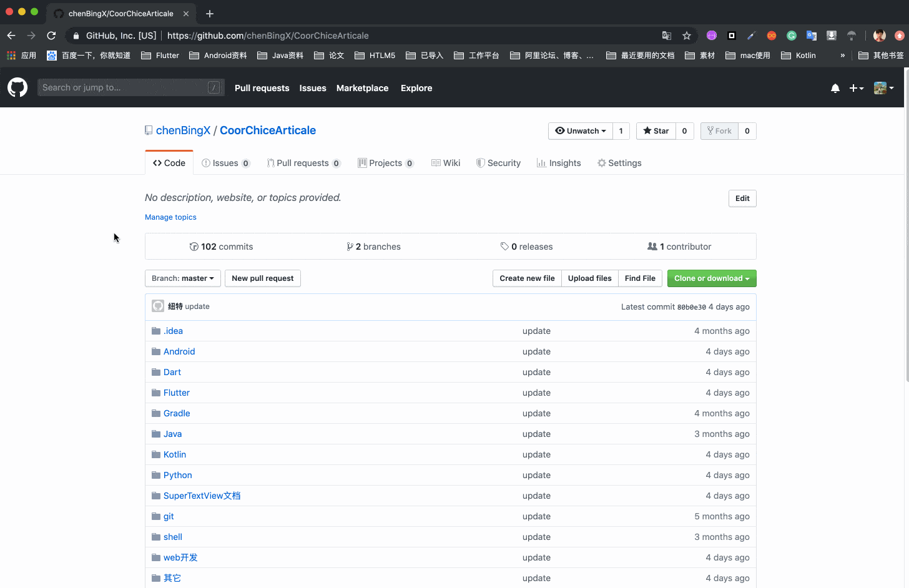Open the Insights tab
The image size is (909, 588).
pos(559,163)
